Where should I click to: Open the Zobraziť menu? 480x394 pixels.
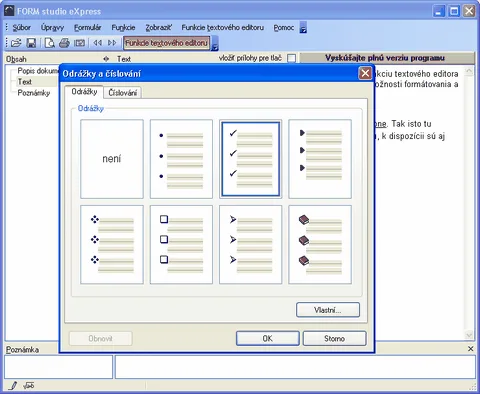[x=159, y=28]
